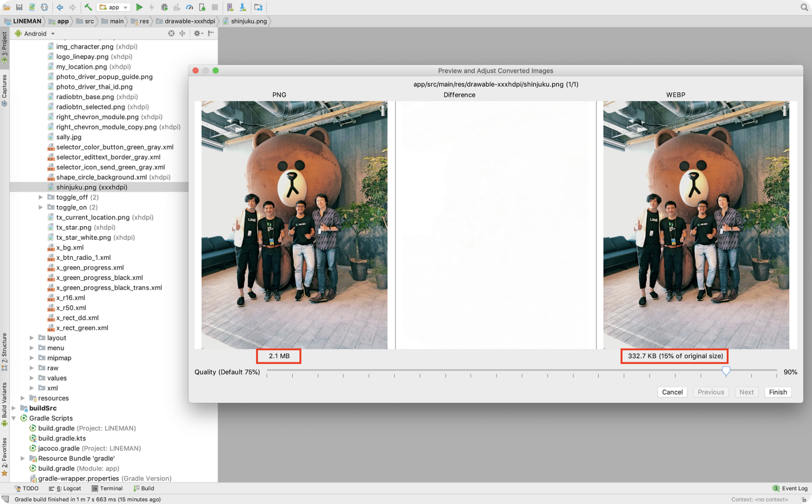Open the Project Structure icon
812x504 pixels.
coord(258,7)
